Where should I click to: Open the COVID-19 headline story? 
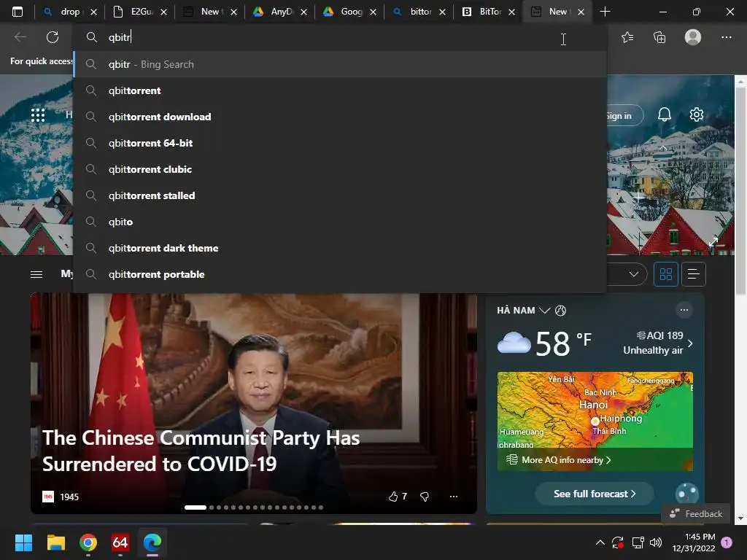tap(201, 451)
